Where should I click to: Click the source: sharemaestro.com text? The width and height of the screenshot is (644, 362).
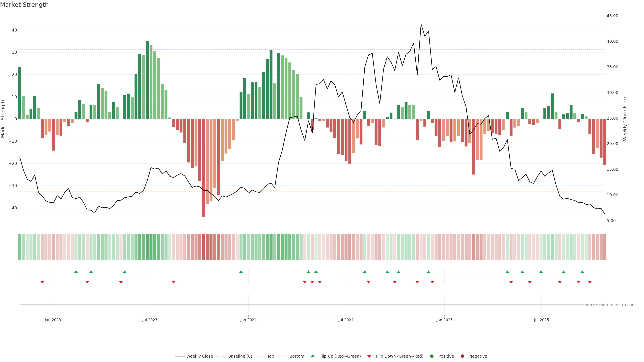click(609, 305)
